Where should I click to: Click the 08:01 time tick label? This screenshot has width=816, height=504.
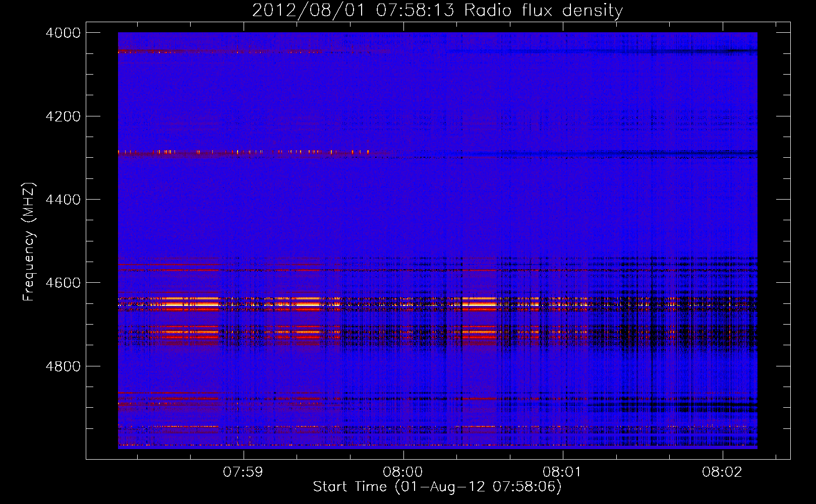tap(562, 472)
